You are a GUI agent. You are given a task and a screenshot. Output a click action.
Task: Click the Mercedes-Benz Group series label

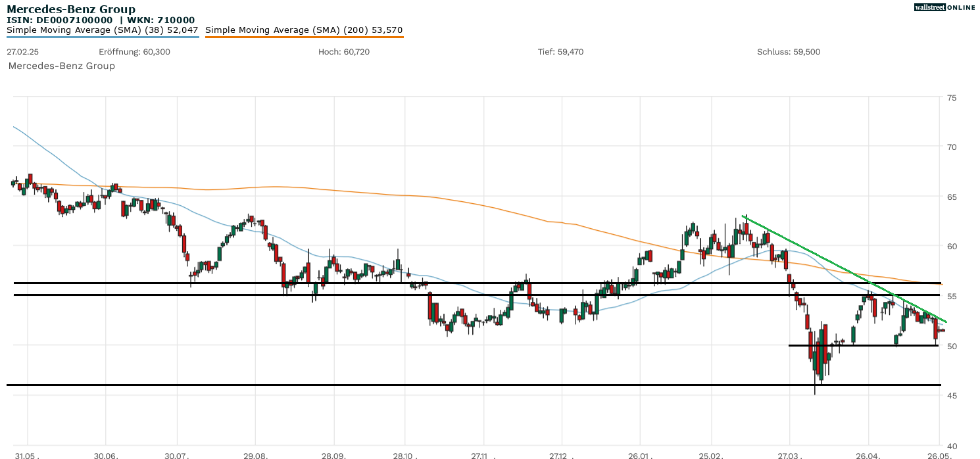click(x=61, y=66)
